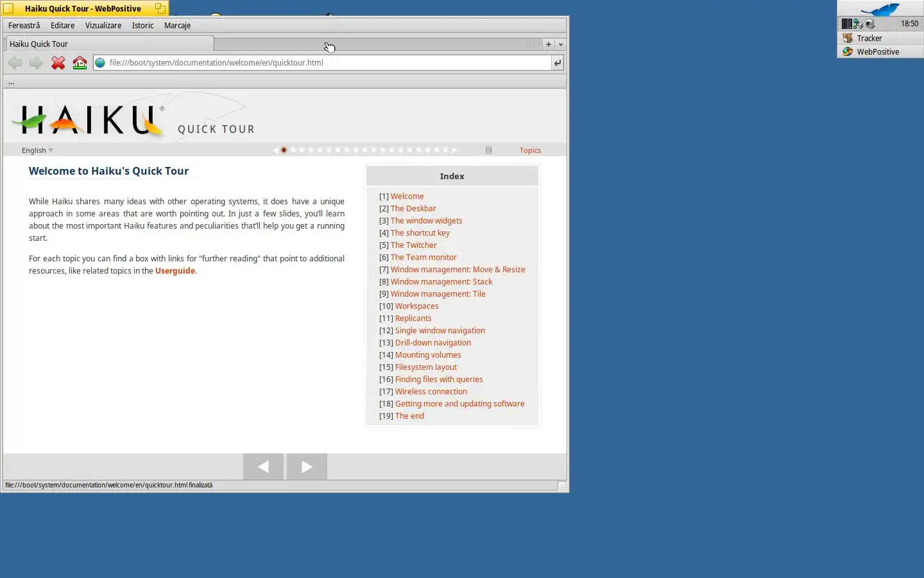Open Window management: Stack
The height and width of the screenshot is (578, 924).
click(441, 282)
